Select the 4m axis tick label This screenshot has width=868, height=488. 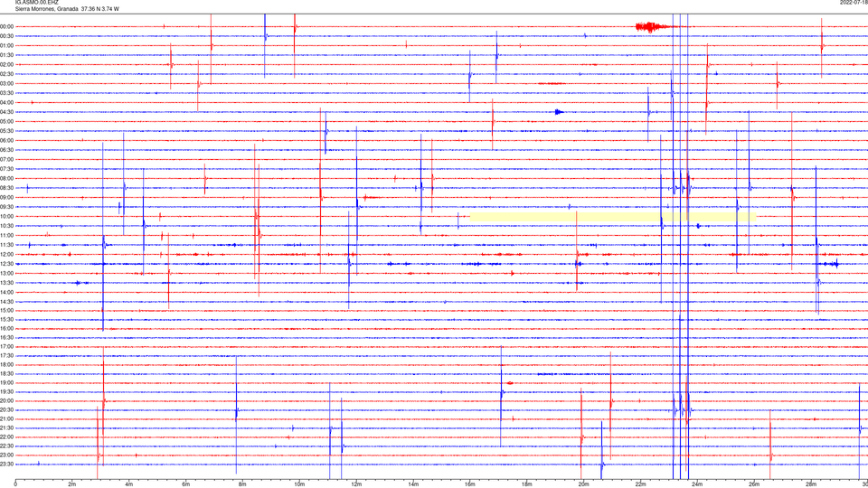(x=129, y=484)
